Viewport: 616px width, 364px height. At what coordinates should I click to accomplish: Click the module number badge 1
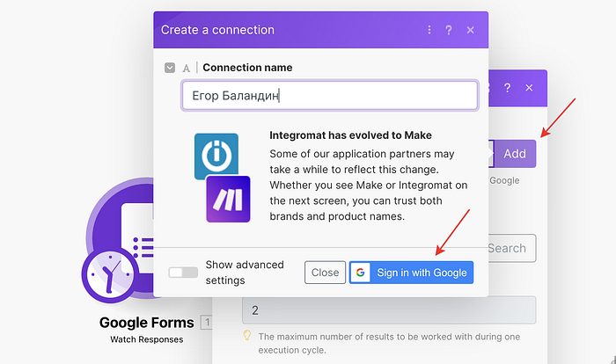[206, 323]
